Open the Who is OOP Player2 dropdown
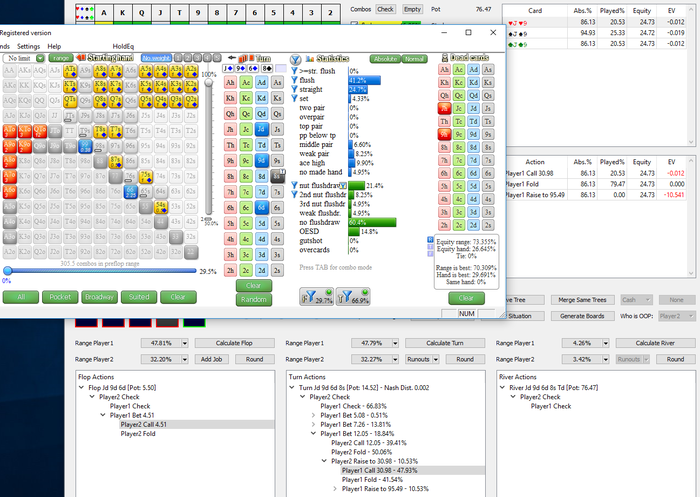 pyautogui.click(x=675, y=316)
